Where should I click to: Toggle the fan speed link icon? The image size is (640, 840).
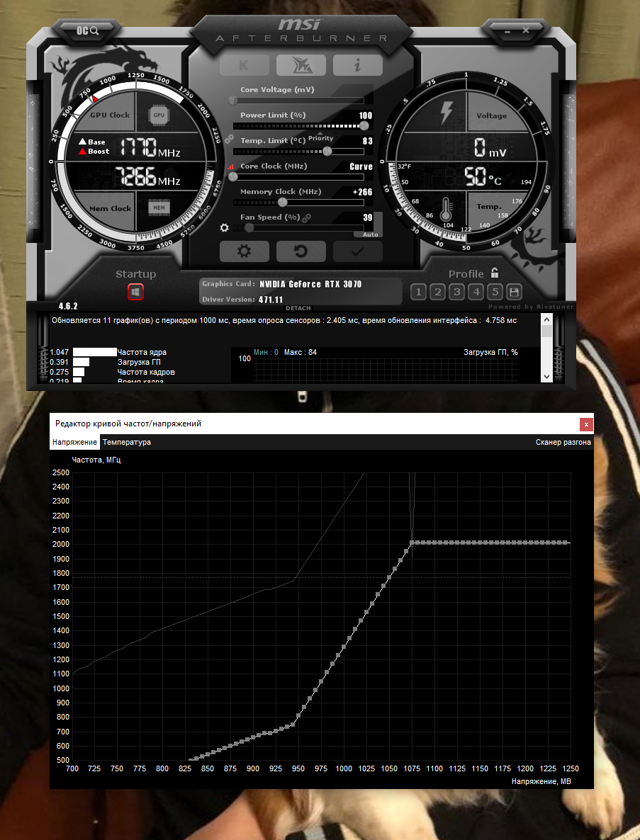[307, 218]
